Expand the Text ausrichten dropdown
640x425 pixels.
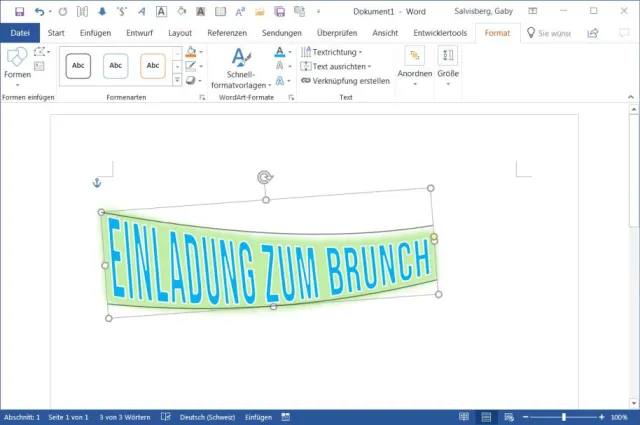click(x=340, y=66)
